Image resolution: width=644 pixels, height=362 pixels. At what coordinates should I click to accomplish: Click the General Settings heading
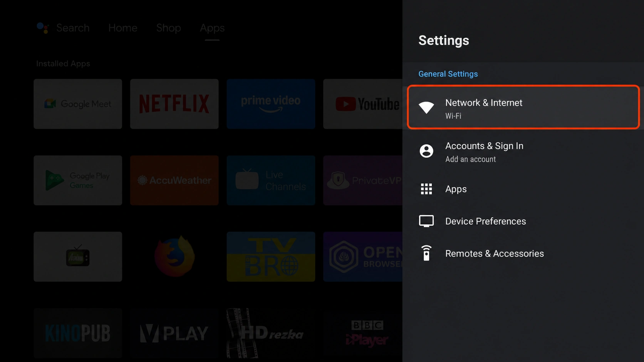pos(448,74)
